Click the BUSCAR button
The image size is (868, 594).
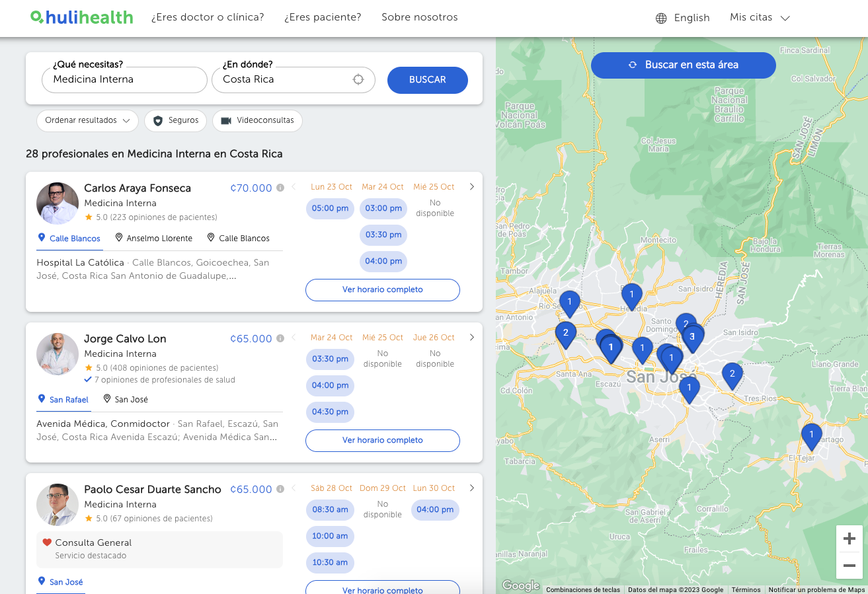428,80
